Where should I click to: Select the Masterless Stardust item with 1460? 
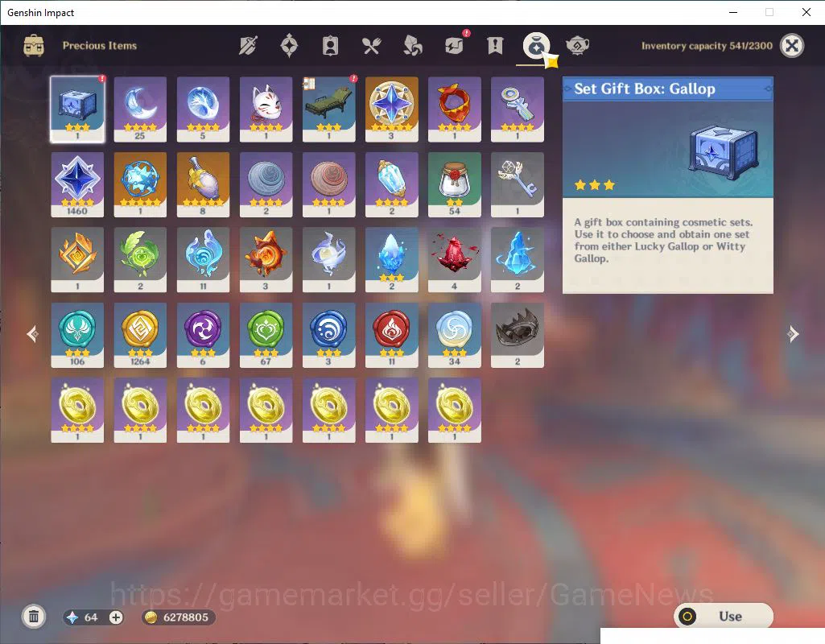[x=77, y=184]
